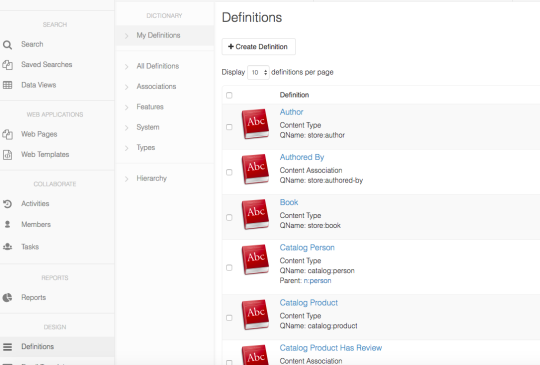The height and width of the screenshot is (365, 540).
Task: Go to Definitions in sidebar
Action: click(38, 346)
